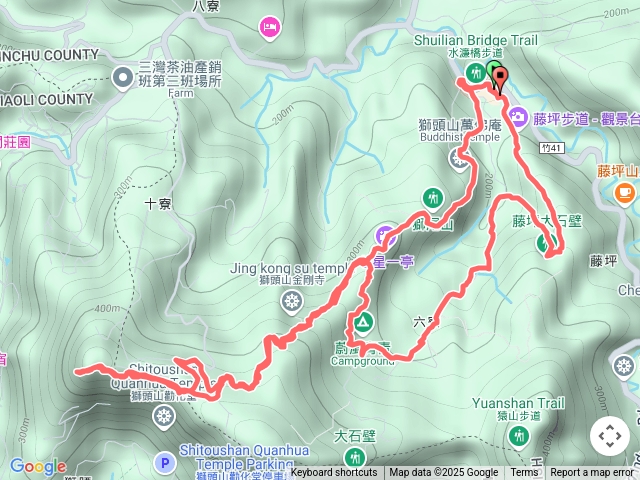Open the Terms link
The height and width of the screenshot is (480, 640).
pos(524,473)
